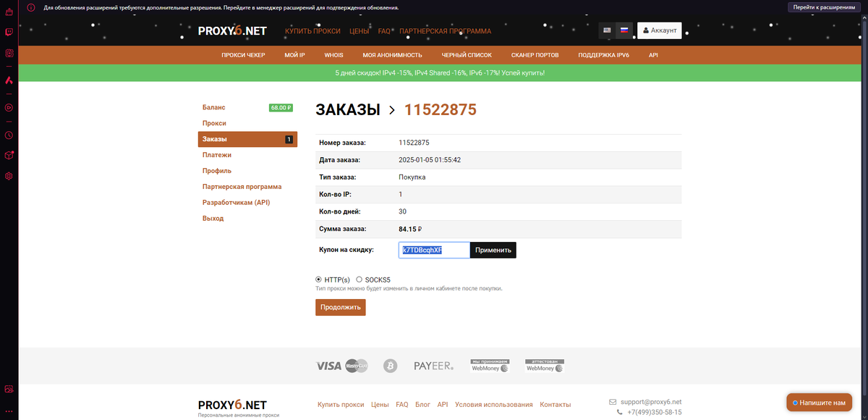Open footer link Купить прокси

click(341, 405)
